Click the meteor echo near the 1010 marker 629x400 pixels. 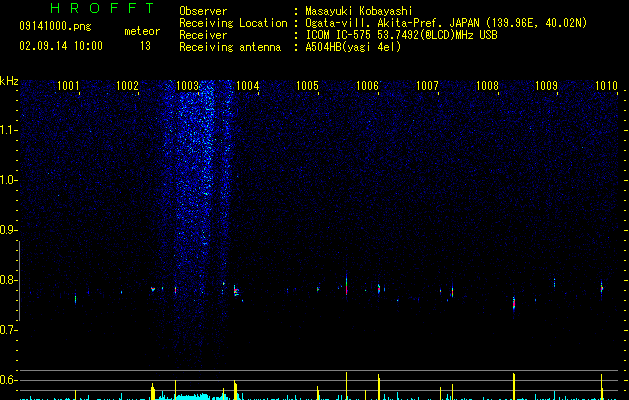(x=601, y=288)
